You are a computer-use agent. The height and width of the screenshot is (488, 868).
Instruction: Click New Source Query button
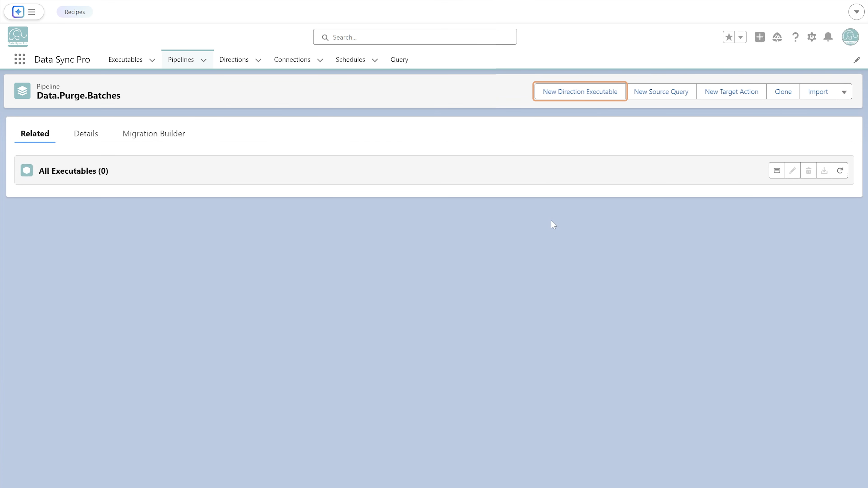pos(661,92)
